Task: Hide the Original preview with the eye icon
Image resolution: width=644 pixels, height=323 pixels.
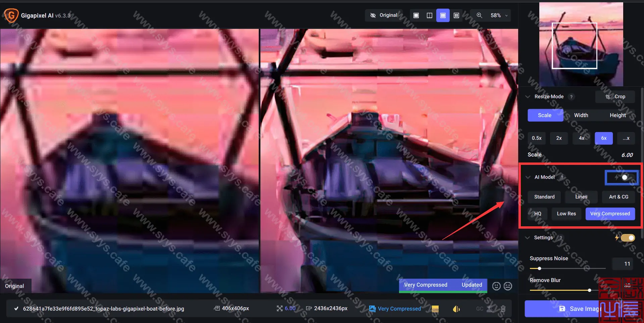Action: pos(373,15)
